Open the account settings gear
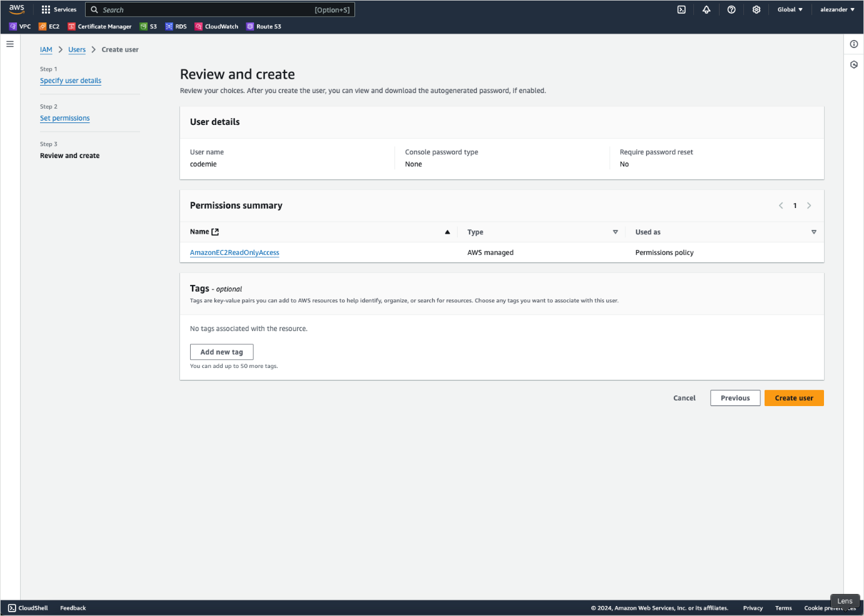Viewport: 864px width, 616px height. 756,9
